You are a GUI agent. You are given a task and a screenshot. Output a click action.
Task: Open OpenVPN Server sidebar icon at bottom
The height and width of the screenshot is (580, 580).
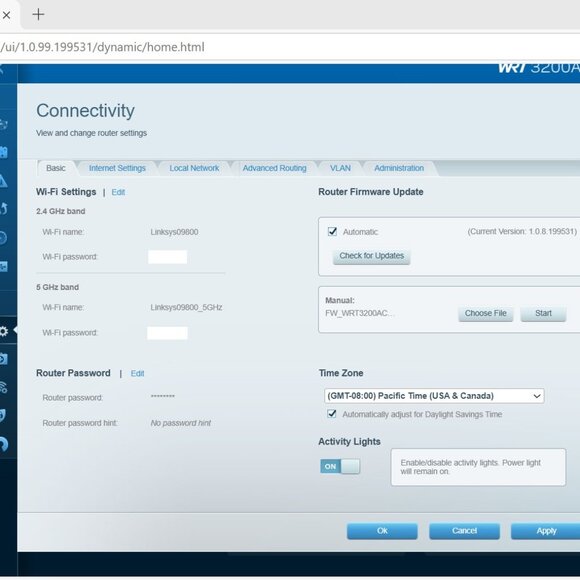4,444
